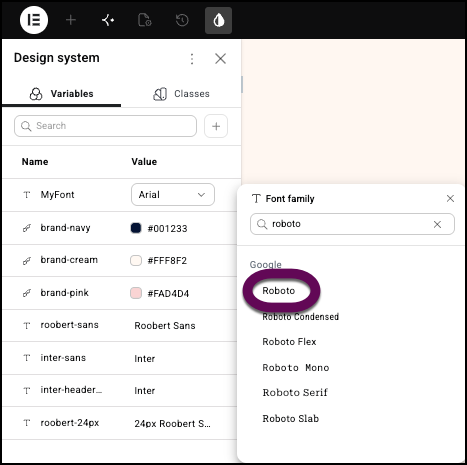The width and height of the screenshot is (467, 465).
Task: Open the AI sparkle tool in the top bar
Action: (x=108, y=20)
